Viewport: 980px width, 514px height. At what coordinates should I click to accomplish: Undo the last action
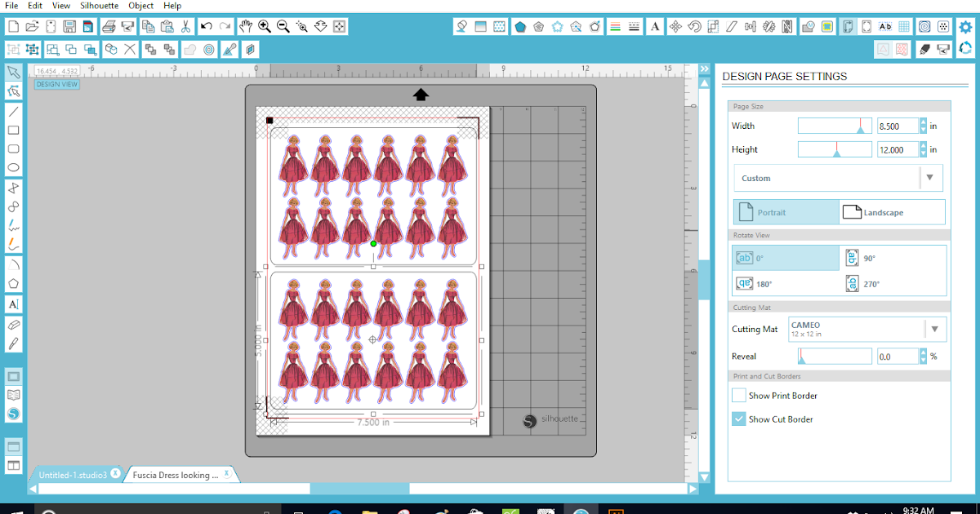[x=207, y=27]
